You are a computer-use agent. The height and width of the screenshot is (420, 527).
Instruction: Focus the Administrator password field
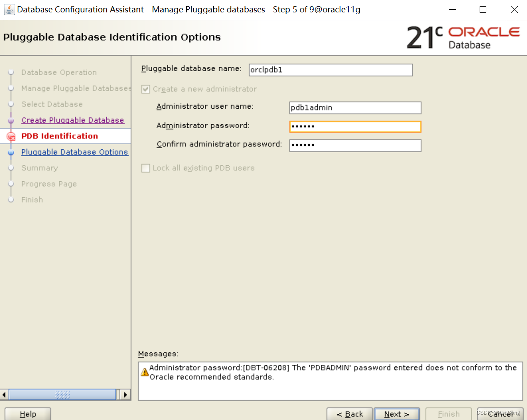(355, 126)
